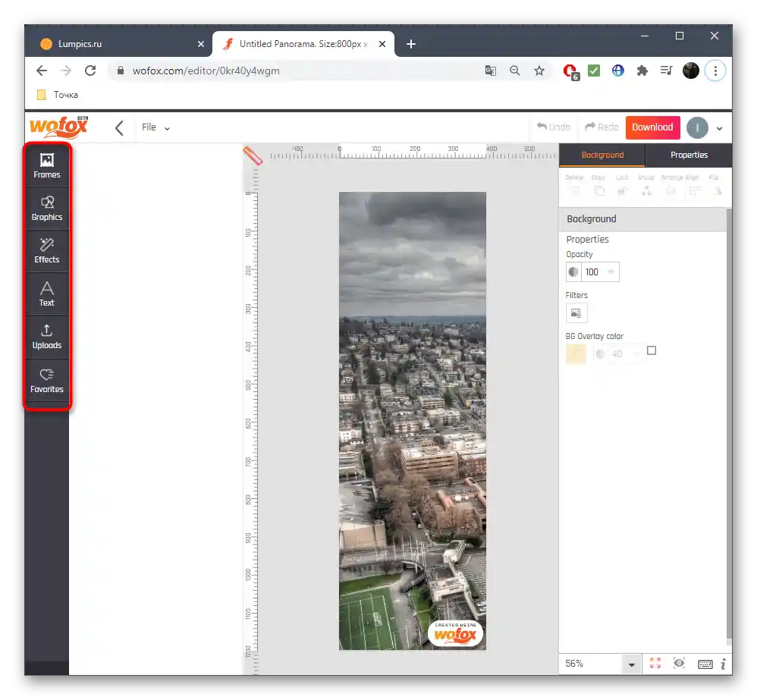757x700 pixels.
Task: Select the Untitled Panorama browser tab
Action: click(303, 44)
